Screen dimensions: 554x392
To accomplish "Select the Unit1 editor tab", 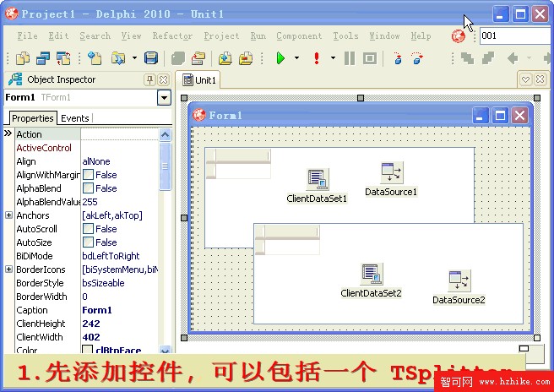I will (x=199, y=80).
